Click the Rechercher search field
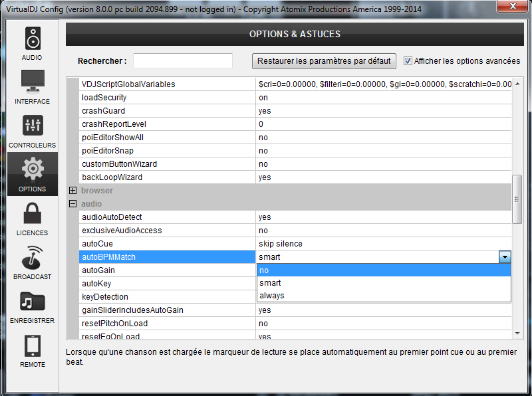The height and width of the screenshot is (396, 532). 182,61
